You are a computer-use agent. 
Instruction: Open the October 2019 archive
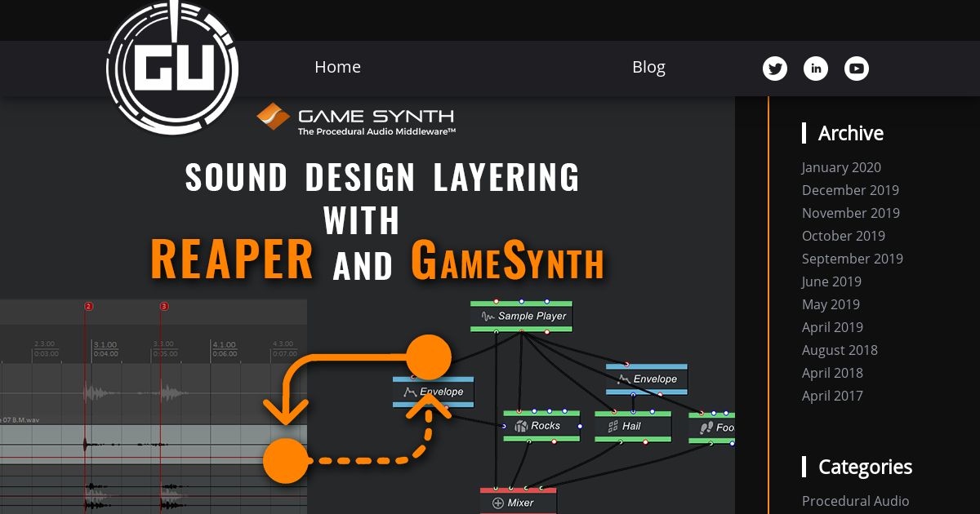coord(844,236)
